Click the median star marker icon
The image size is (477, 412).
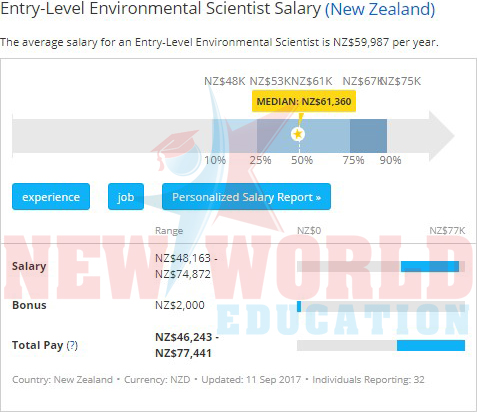[298, 134]
